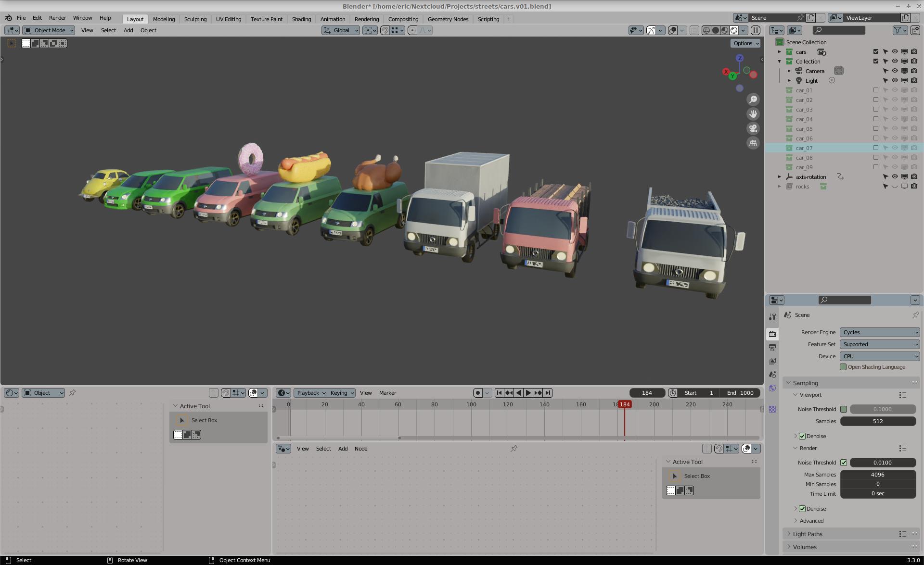Image resolution: width=924 pixels, height=565 pixels.
Task: Check the Open Shading Language checkbox
Action: pos(843,367)
